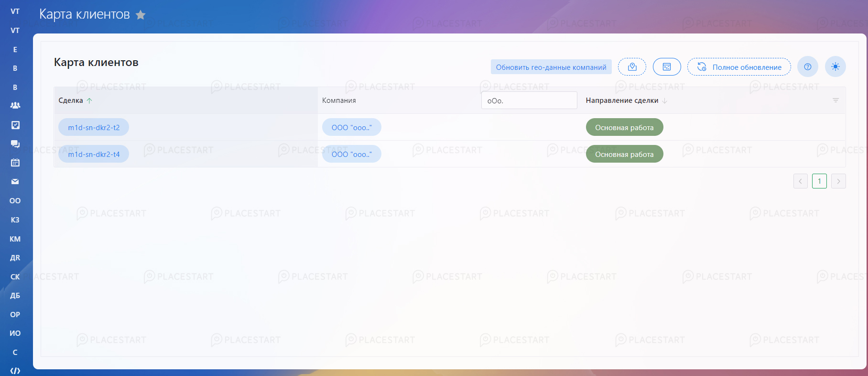Screen dimensions: 868x376
Task: Click the Карта клиентов panel heading
Action: (96, 62)
